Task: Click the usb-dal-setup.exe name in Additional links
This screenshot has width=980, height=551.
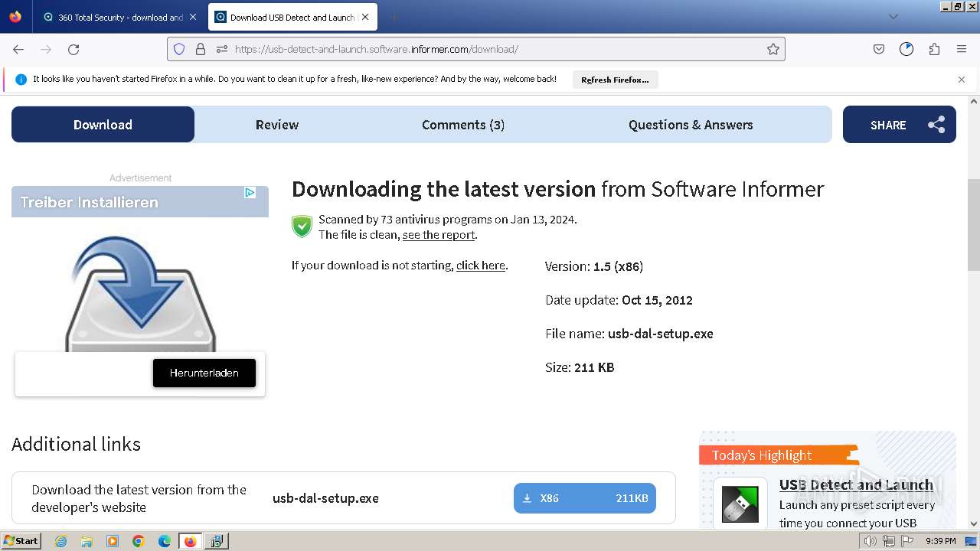Action: pos(325,498)
